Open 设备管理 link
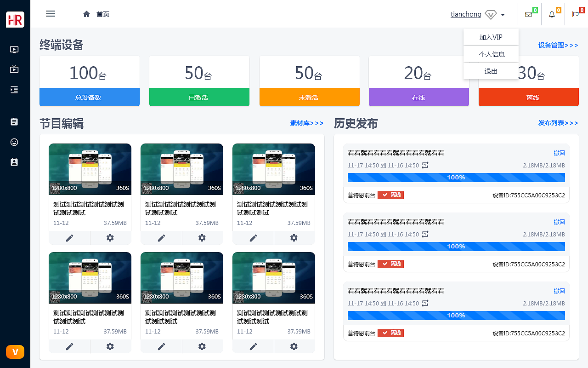 tap(558, 45)
